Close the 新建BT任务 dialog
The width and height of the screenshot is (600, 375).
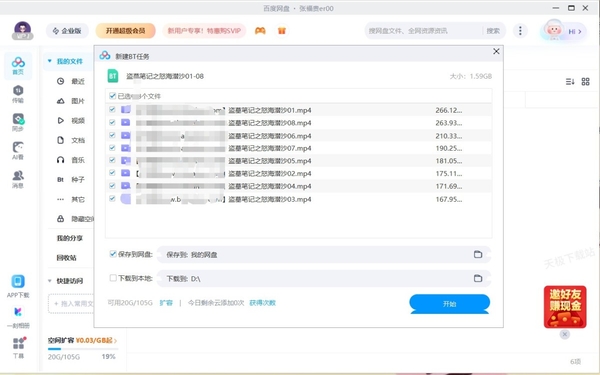pyautogui.click(x=496, y=51)
